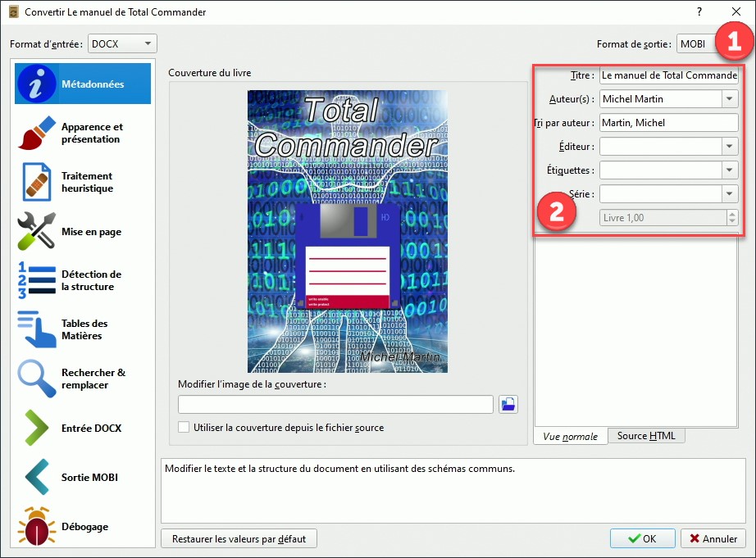Click Restaurer les valeurs par défaut
This screenshot has width=756, height=558.
pyautogui.click(x=239, y=539)
